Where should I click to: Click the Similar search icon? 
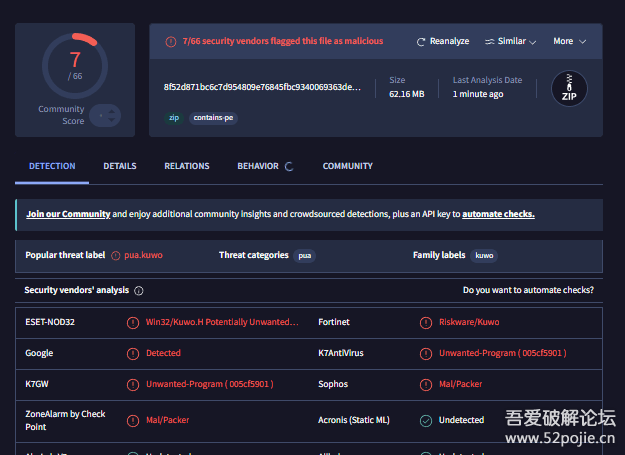[489, 42]
